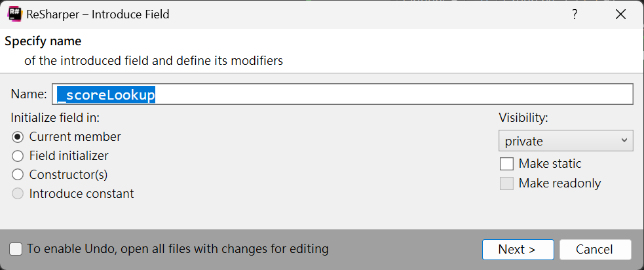Click the Visibility: label

(x=523, y=118)
